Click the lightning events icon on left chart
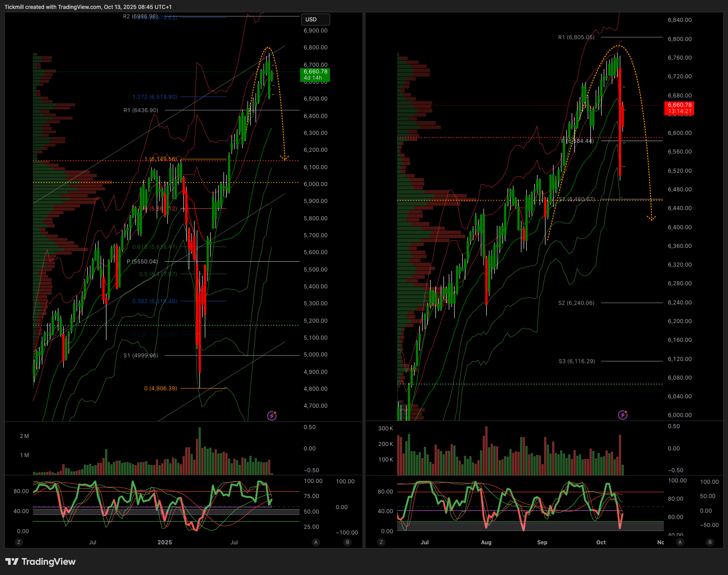 click(272, 416)
